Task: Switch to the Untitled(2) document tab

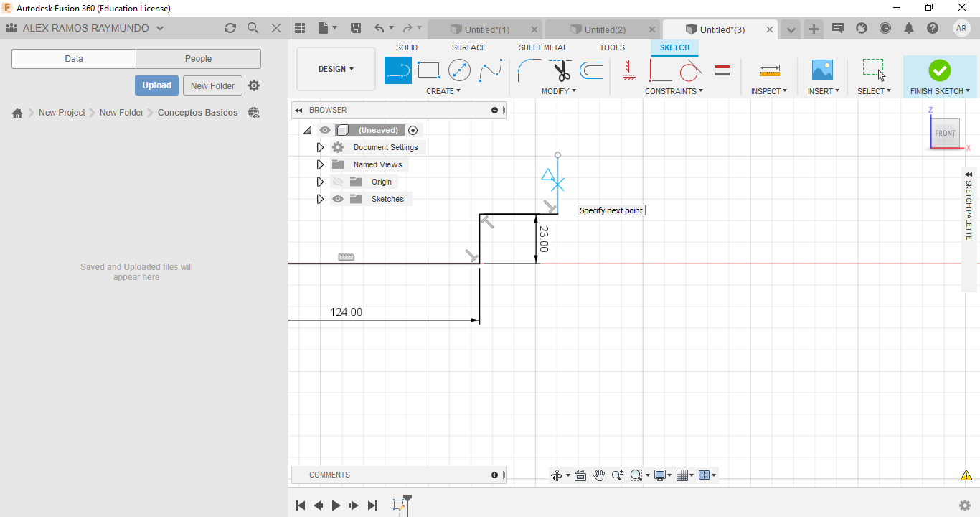Action: [x=604, y=29]
